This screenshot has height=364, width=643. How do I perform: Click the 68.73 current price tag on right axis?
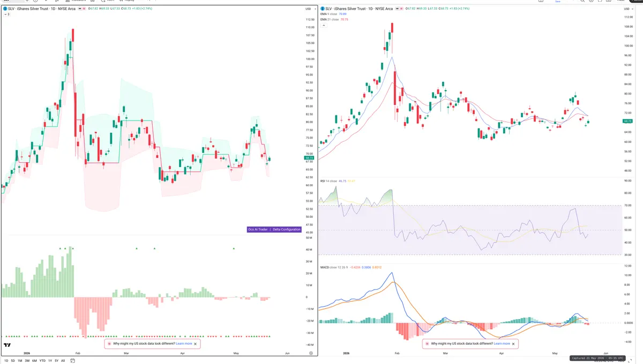tap(628, 122)
